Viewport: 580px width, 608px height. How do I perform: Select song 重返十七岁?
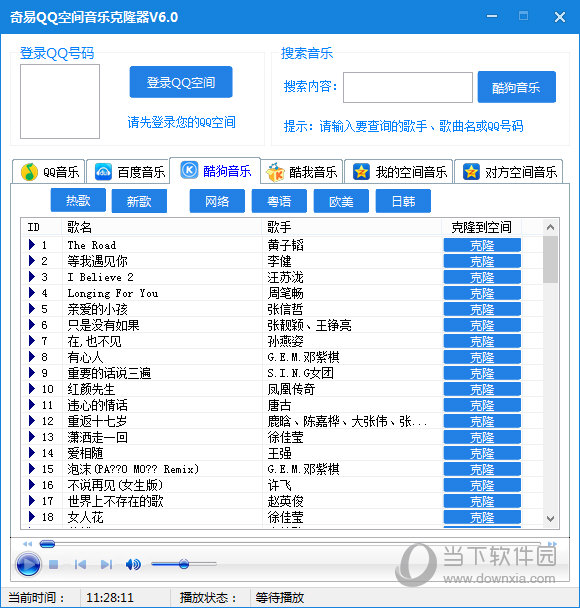(x=97, y=421)
